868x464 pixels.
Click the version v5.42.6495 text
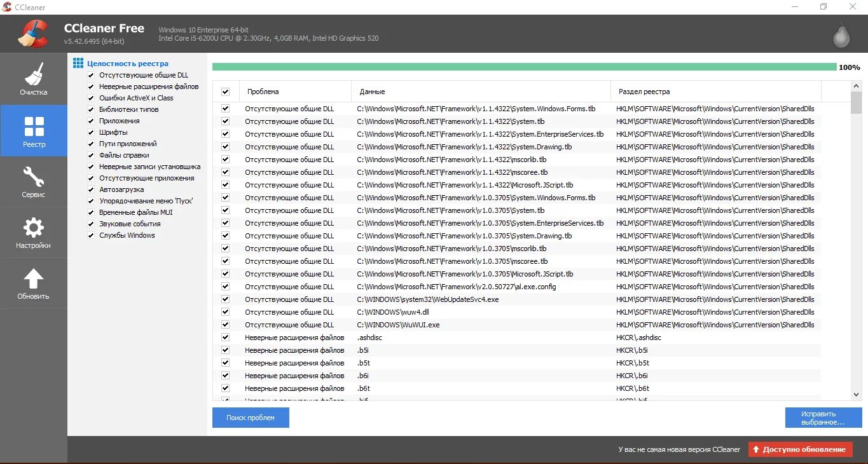pos(94,41)
